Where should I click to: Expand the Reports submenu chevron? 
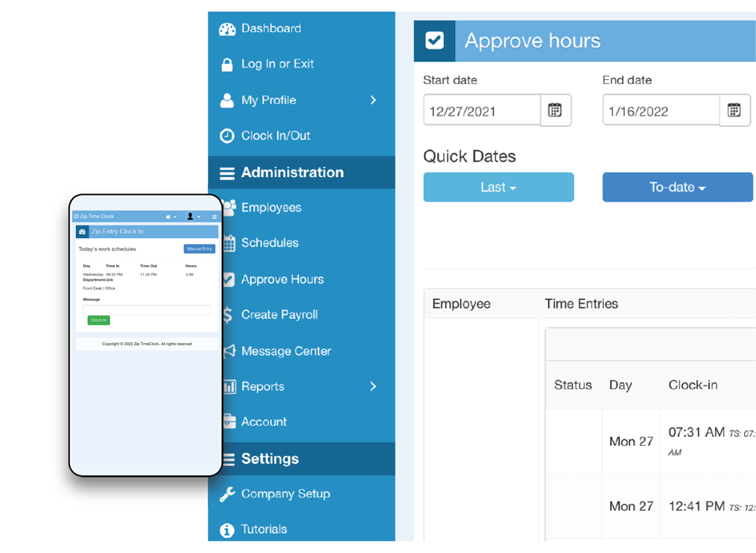point(373,386)
